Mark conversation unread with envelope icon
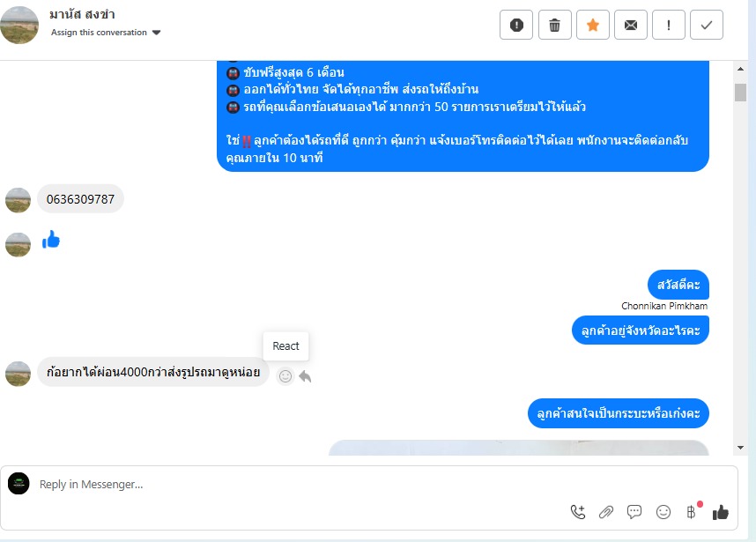Image resolution: width=756 pixels, height=542 pixels. 631,25
